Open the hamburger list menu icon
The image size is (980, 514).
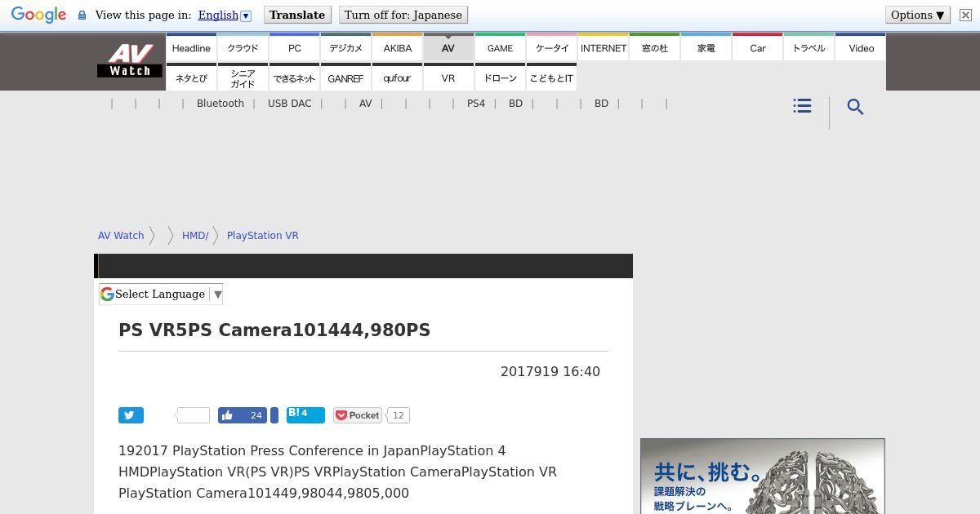802,106
